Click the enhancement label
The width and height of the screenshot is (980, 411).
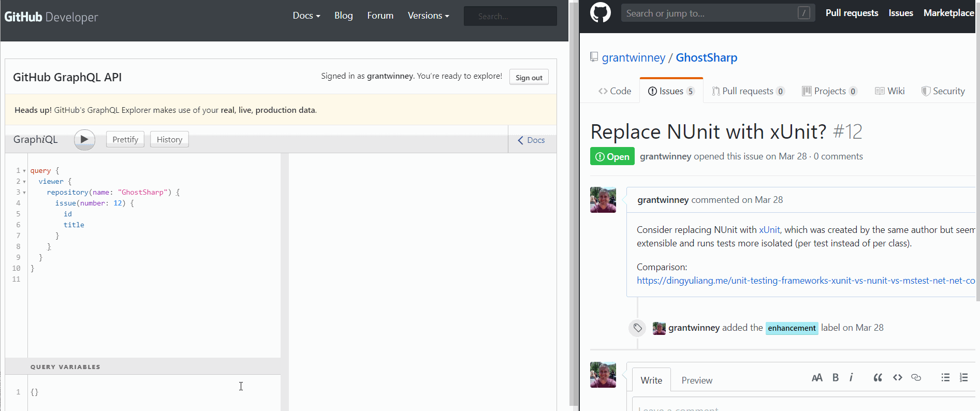[x=792, y=328]
